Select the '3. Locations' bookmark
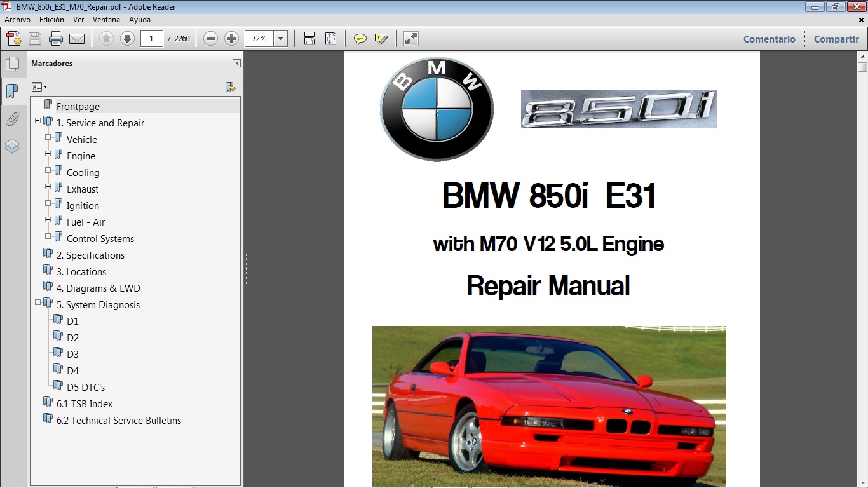Image resolution: width=868 pixels, height=488 pixels. [x=81, y=271]
